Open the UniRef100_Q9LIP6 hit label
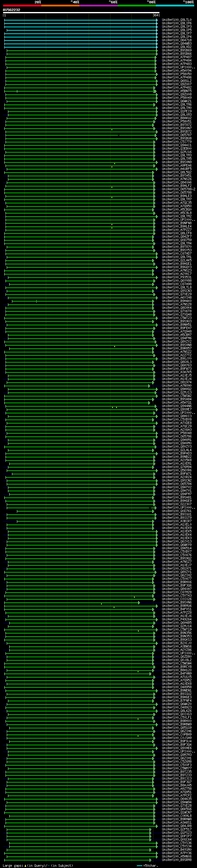Image resolution: width=197 pixels, height=868 pixels. 177,23
